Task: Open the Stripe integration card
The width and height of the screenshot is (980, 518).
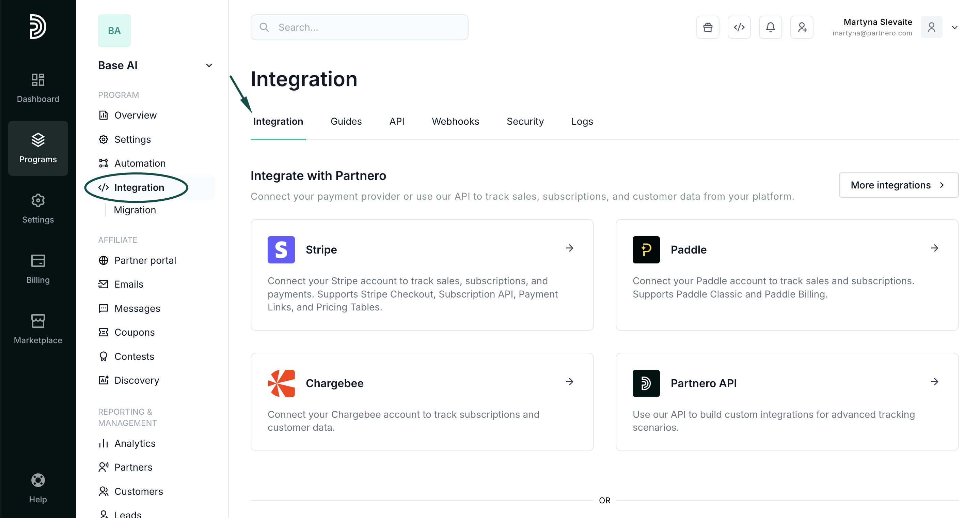Action: coord(422,275)
